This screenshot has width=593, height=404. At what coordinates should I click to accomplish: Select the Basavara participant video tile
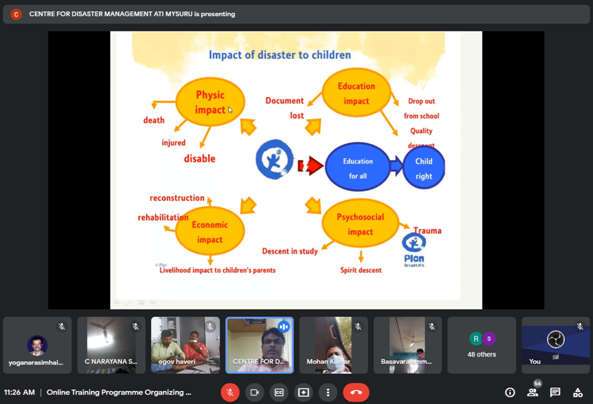click(x=408, y=345)
